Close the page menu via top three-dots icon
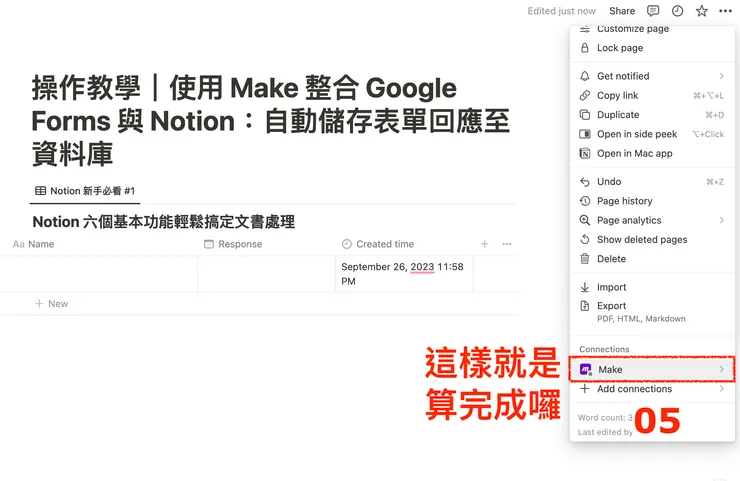 click(x=725, y=11)
